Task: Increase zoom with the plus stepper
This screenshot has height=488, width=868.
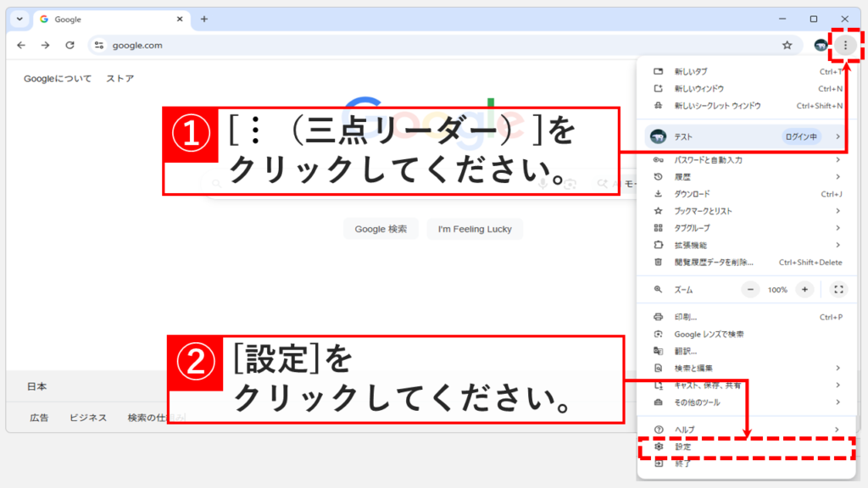Action: click(804, 289)
